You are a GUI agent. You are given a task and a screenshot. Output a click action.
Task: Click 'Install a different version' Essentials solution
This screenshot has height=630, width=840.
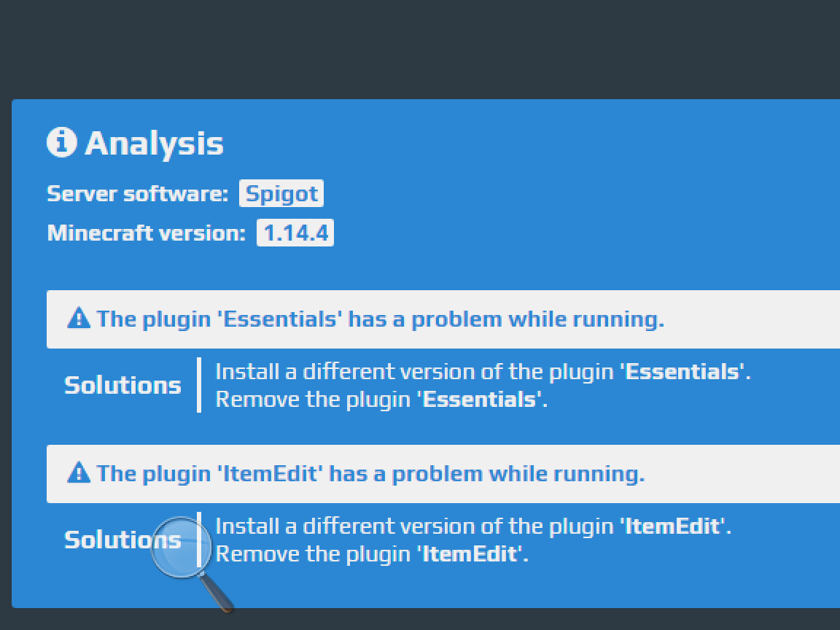pyautogui.click(x=483, y=371)
